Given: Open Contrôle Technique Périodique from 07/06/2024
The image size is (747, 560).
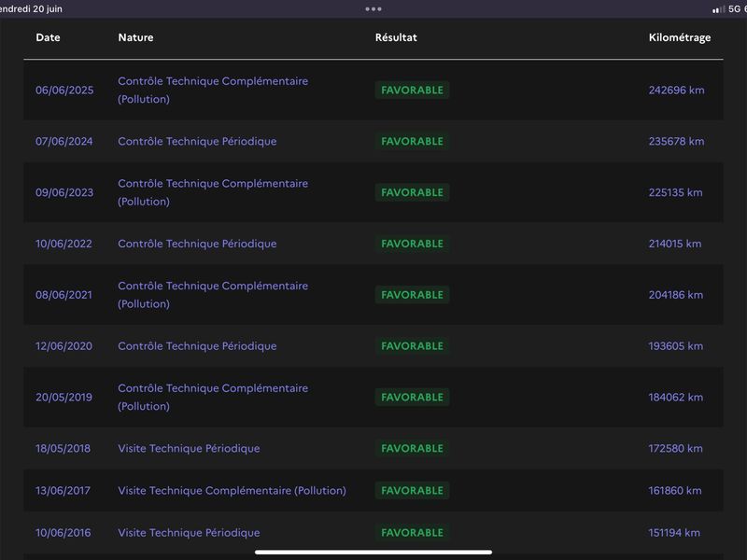Looking at the screenshot, I should [x=197, y=142].
